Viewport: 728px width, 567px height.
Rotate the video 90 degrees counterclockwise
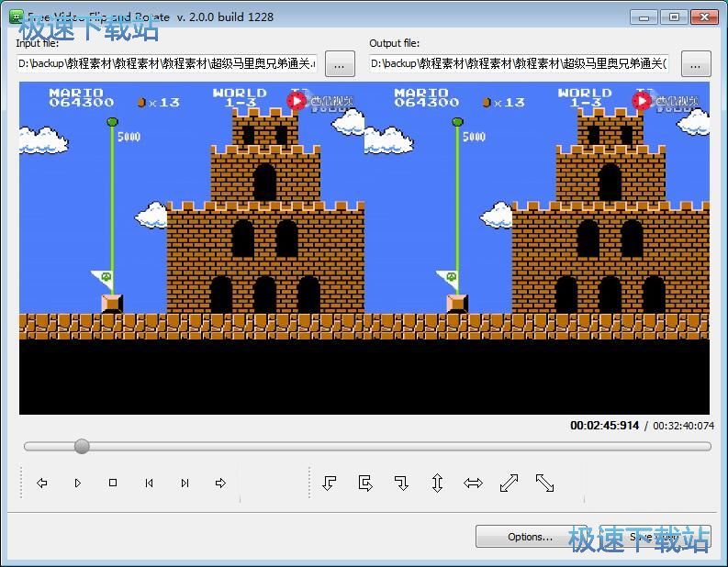click(330, 483)
